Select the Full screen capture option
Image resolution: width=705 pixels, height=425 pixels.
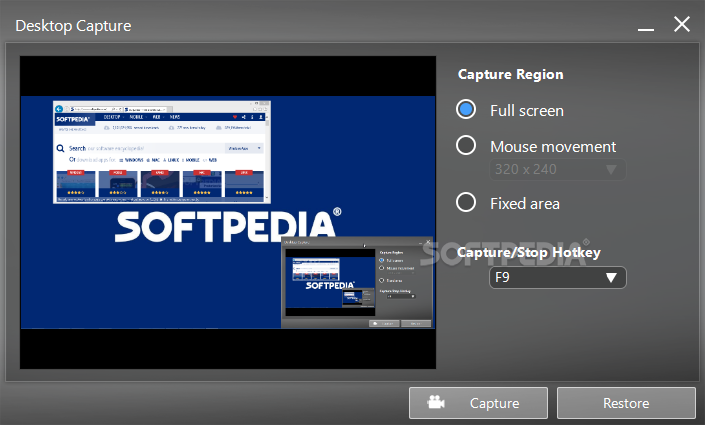tap(466, 110)
